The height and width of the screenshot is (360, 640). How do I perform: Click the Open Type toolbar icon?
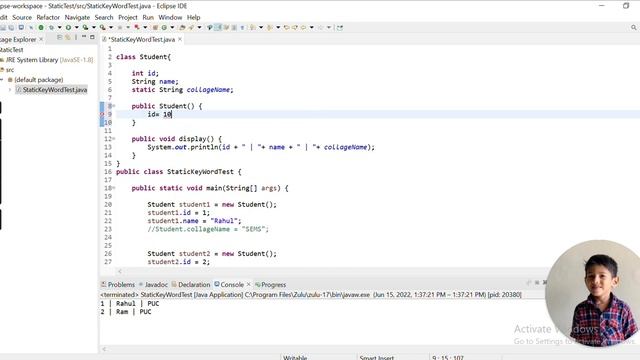tap(182, 27)
